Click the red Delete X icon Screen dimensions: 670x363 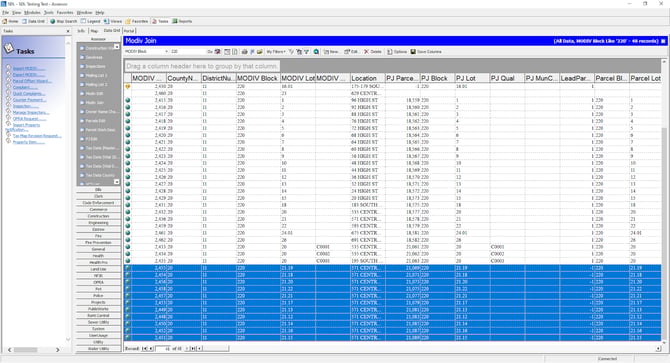tap(366, 52)
